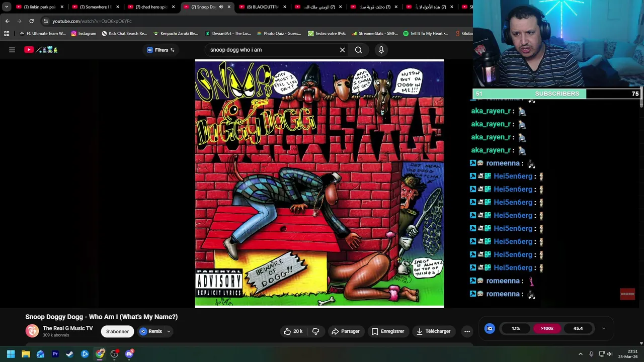Expand the Remix dropdown chevron

169,331
